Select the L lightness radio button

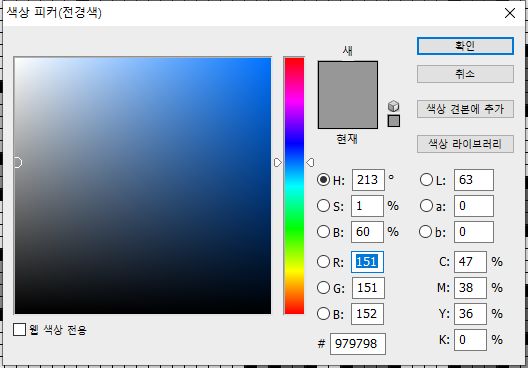(x=426, y=180)
